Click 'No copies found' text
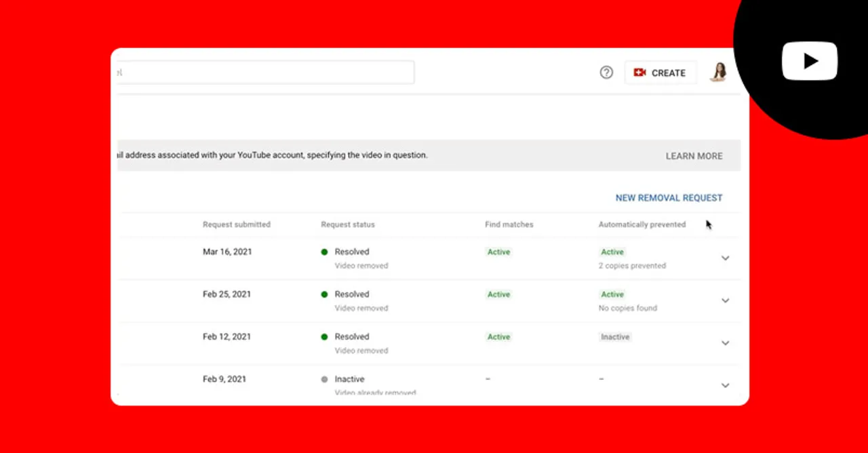Screen dimensions: 868x453 [x=628, y=308]
